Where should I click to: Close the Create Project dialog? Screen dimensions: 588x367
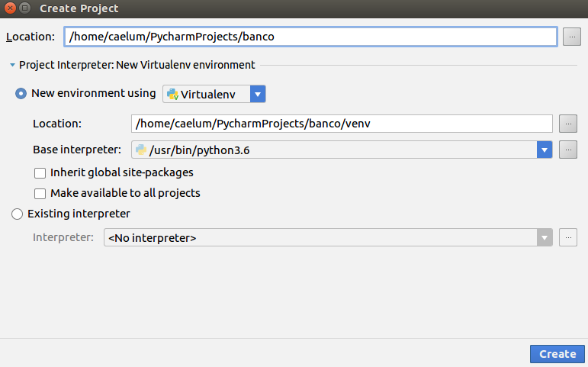click(x=10, y=8)
